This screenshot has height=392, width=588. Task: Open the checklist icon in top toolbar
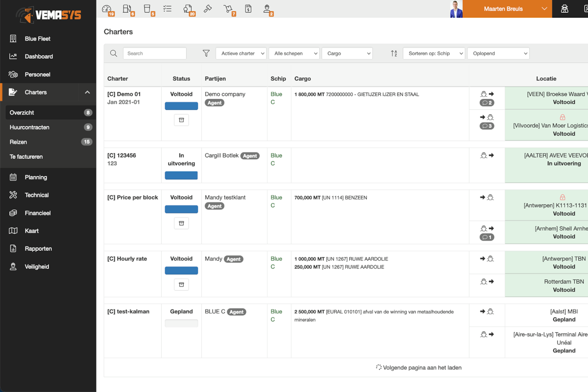click(168, 8)
